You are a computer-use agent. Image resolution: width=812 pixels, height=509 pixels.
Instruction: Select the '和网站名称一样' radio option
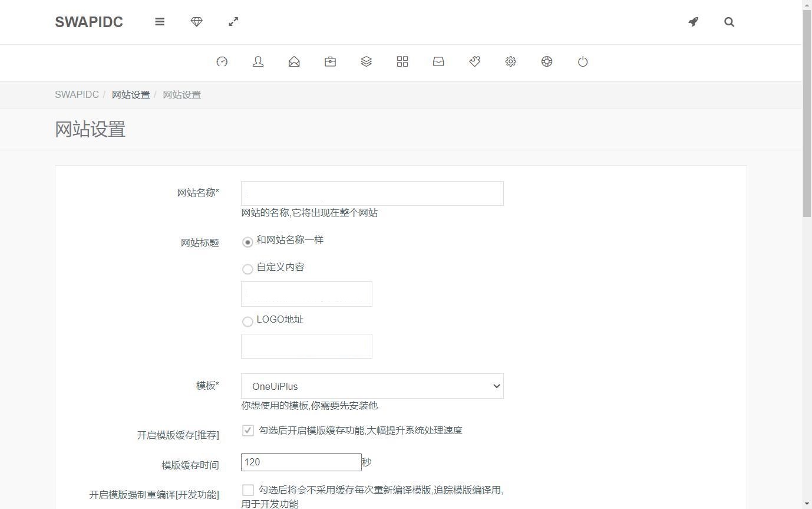click(247, 242)
